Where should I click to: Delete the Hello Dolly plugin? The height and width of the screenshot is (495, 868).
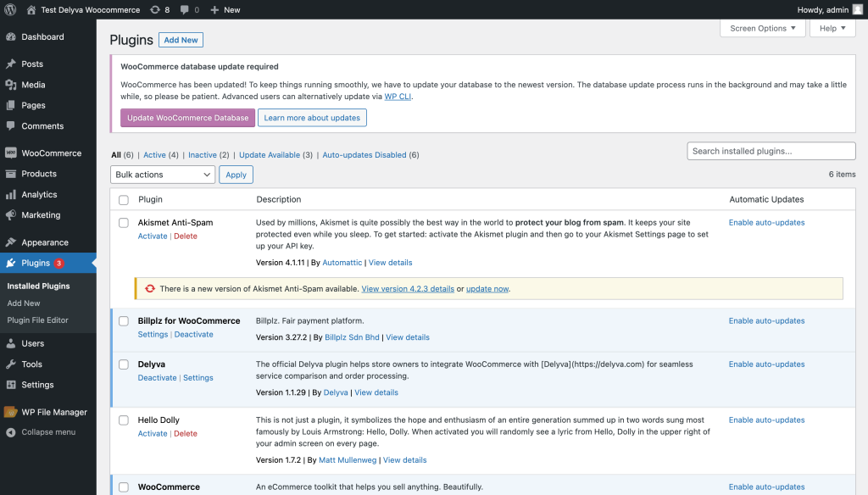(x=186, y=433)
